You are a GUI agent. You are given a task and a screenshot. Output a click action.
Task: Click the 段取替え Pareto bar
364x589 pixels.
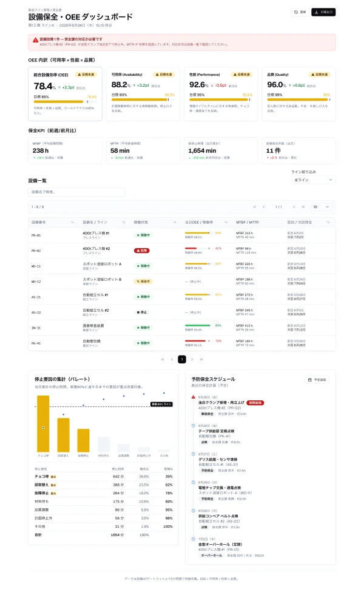point(64,435)
